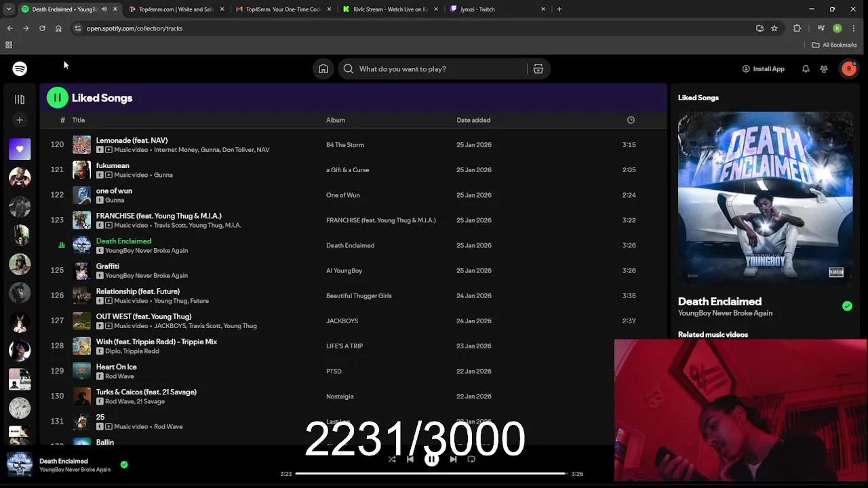
Task: Skip to previous track
Action: pyautogui.click(x=410, y=459)
